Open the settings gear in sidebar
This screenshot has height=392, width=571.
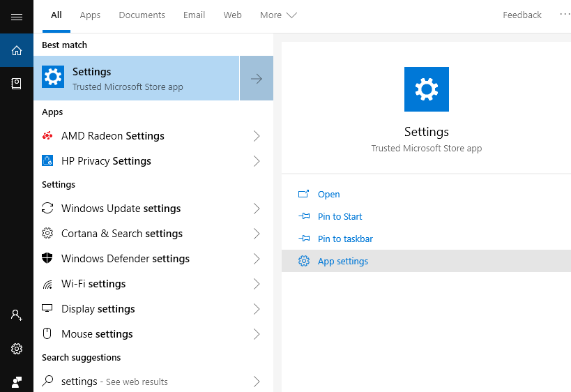coord(17,349)
